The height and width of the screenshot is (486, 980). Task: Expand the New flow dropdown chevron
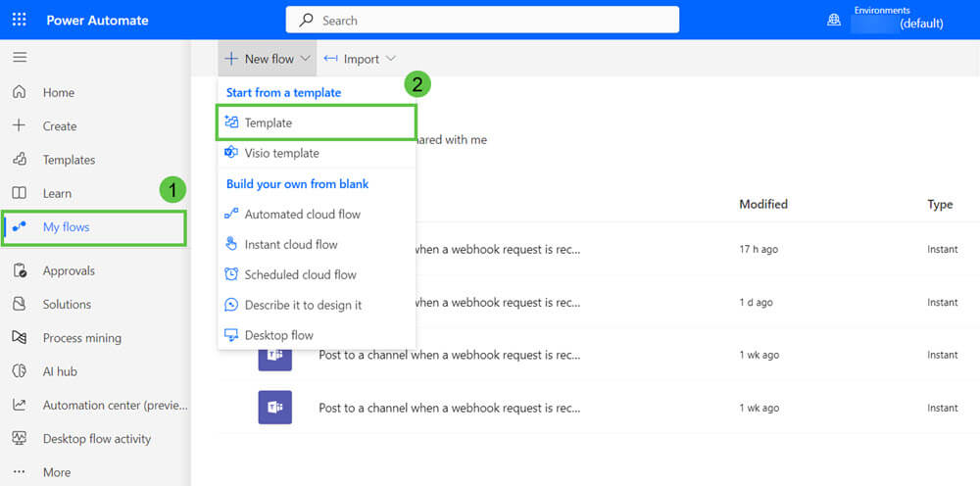(x=305, y=59)
